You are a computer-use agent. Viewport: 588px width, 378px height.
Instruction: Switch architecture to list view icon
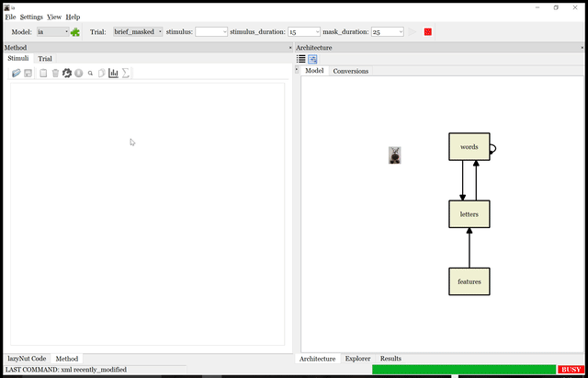(x=301, y=59)
